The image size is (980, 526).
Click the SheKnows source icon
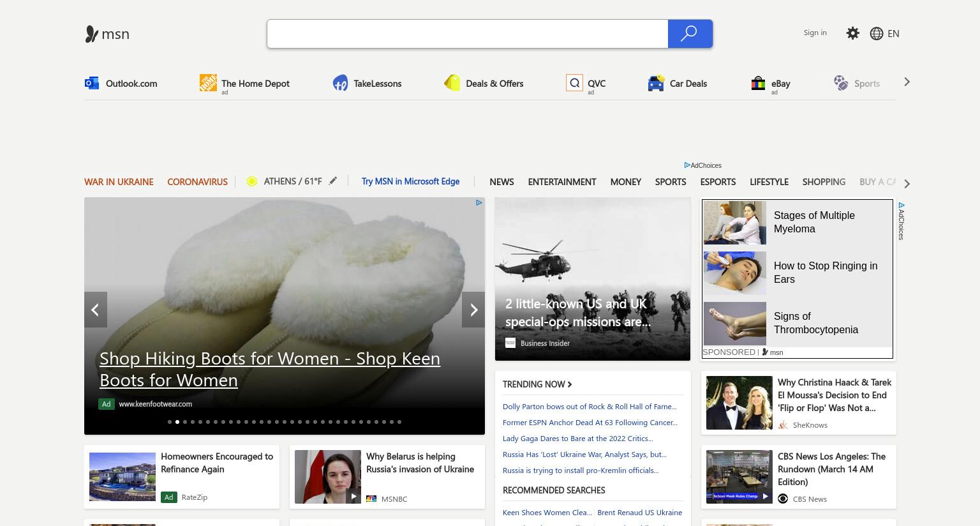pos(783,425)
